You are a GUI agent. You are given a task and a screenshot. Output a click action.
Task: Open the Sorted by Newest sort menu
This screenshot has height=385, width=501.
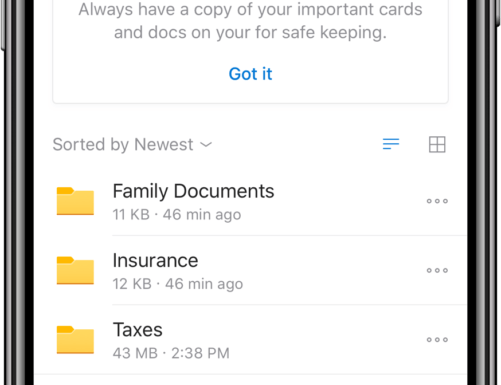point(132,145)
